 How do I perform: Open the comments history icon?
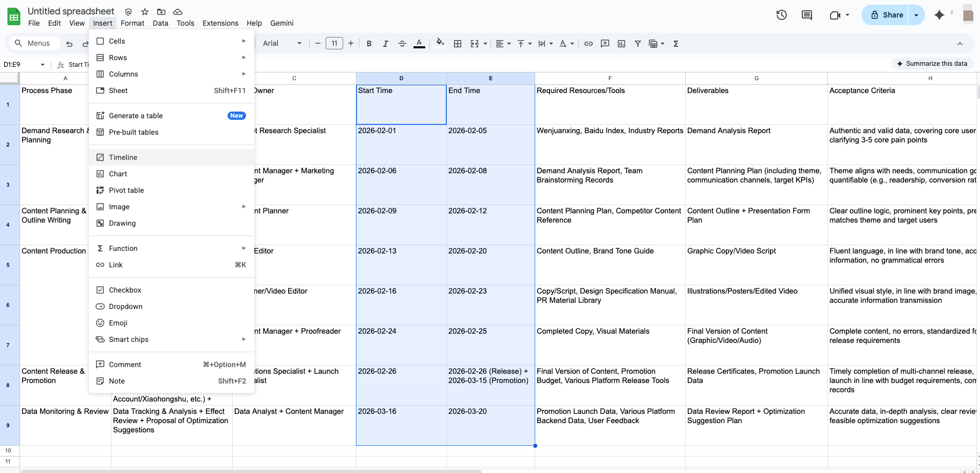pyautogui.click(x=807, y=15)
